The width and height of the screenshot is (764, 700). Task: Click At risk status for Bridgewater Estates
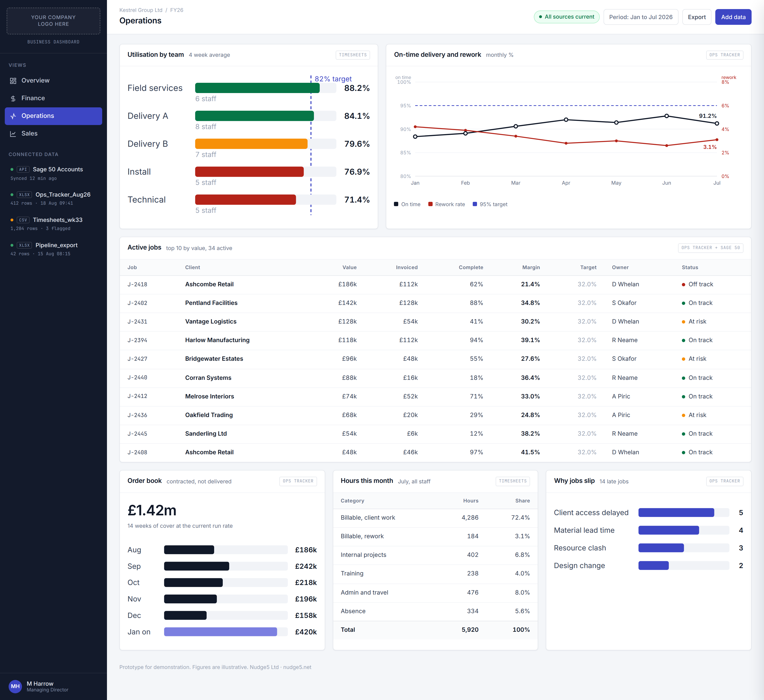(x=694, y=359)
